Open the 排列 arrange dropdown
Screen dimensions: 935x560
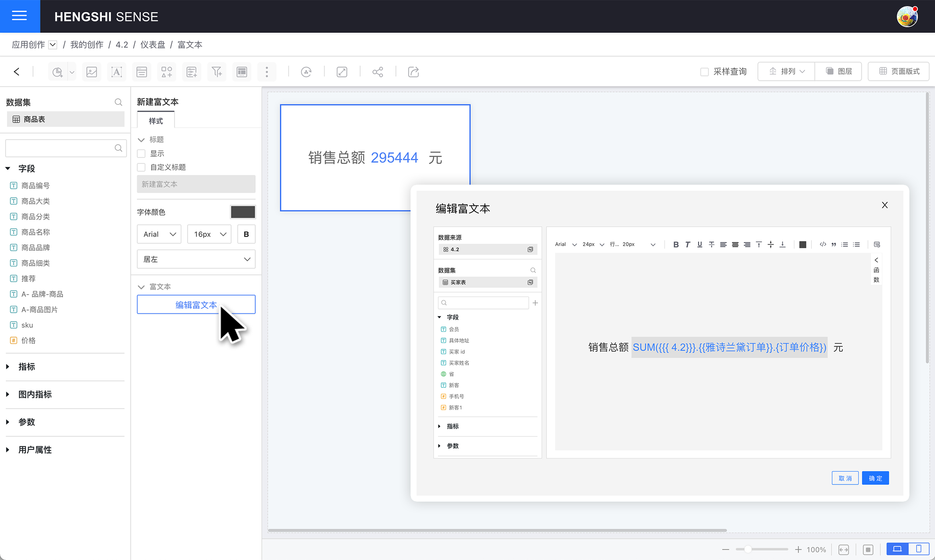pyautogui.click(x=786, y=72)
